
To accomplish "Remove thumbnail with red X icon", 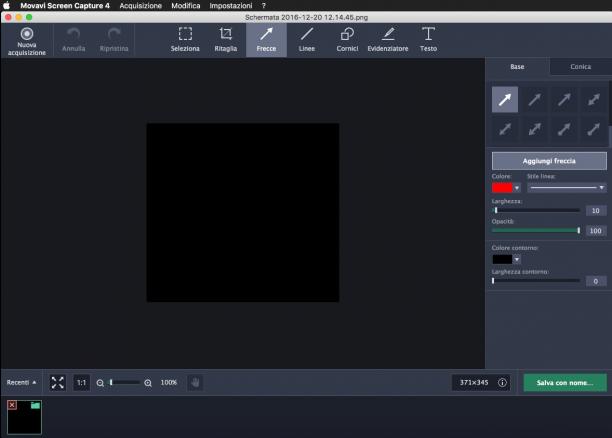I will (12, 405).
